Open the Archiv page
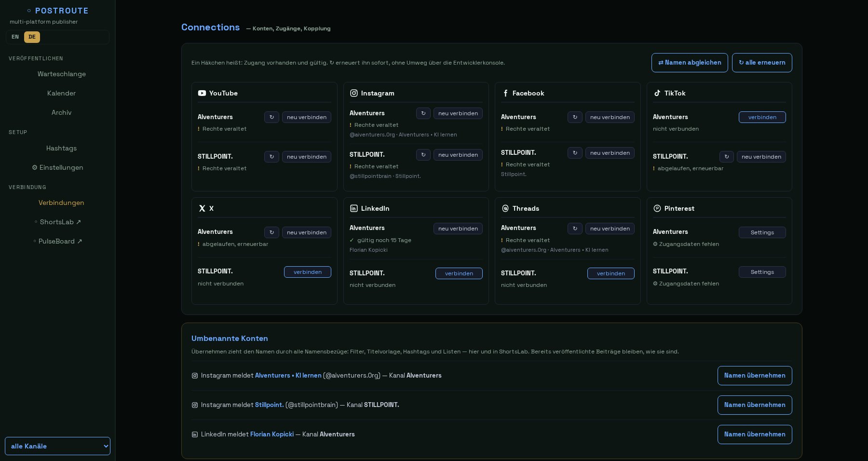 [62, 112]
